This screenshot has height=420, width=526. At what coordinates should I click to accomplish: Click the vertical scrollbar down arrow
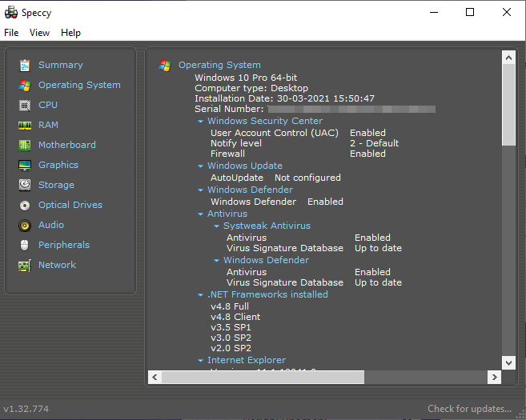[508, 362]
